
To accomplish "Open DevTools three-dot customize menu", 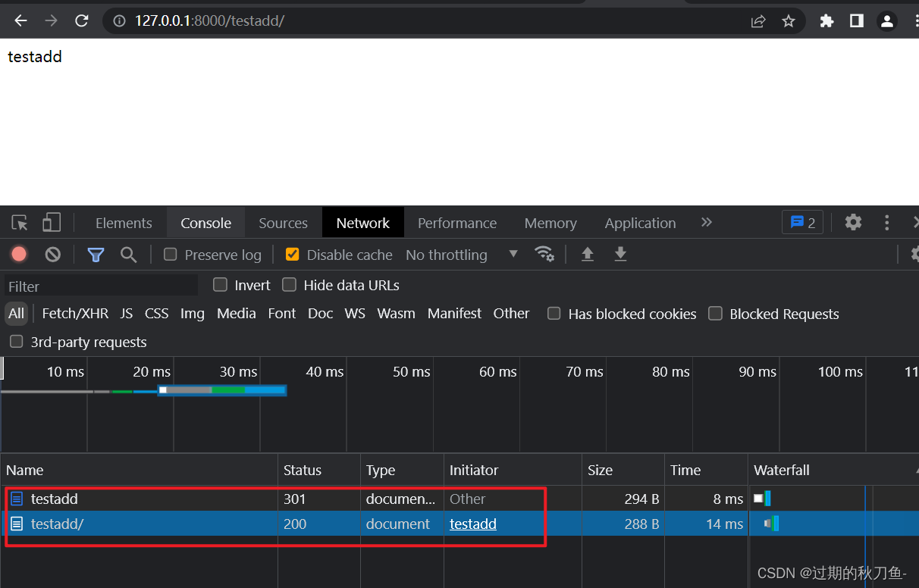I will point(887,222).
